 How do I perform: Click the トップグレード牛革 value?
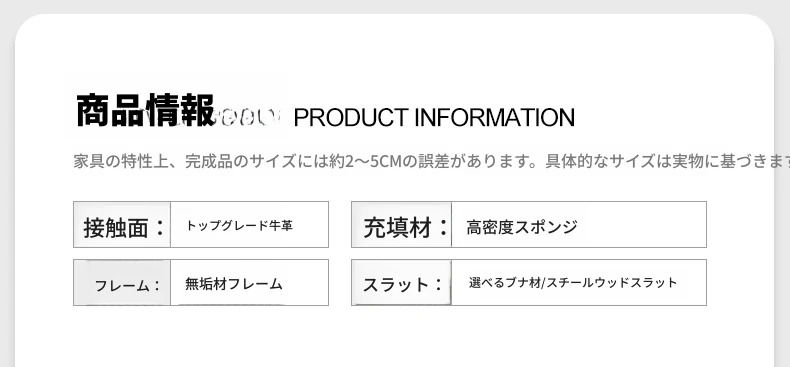[239, 226]
